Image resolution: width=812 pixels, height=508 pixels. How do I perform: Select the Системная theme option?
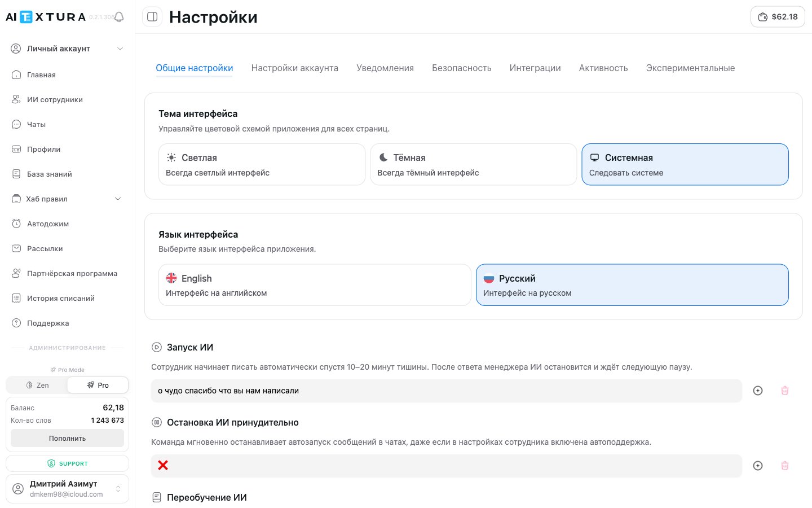coord(685,164)
